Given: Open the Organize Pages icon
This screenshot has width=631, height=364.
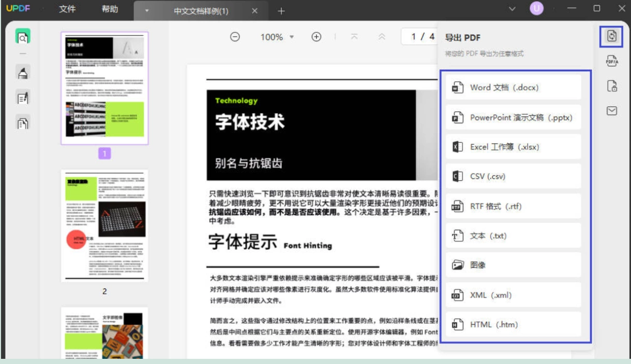Looking at the screenshot, I should click(23, 123).
